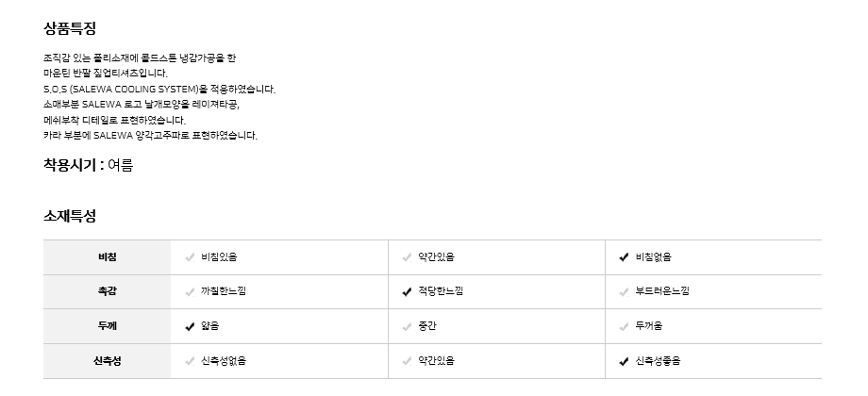Image resolution: width=868 pixels, height=396 pixels.
Task: Check the 중간 thickness option
Action: click(x=427, y=327)
